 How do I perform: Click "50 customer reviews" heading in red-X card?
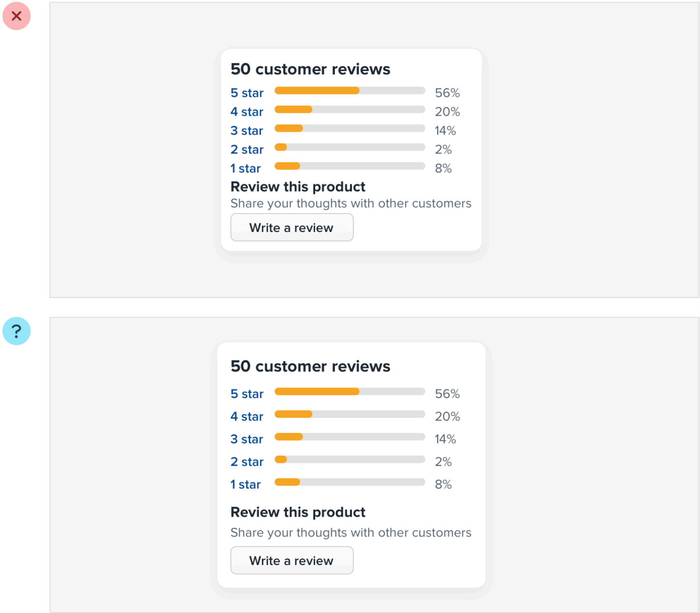(310, 69)
